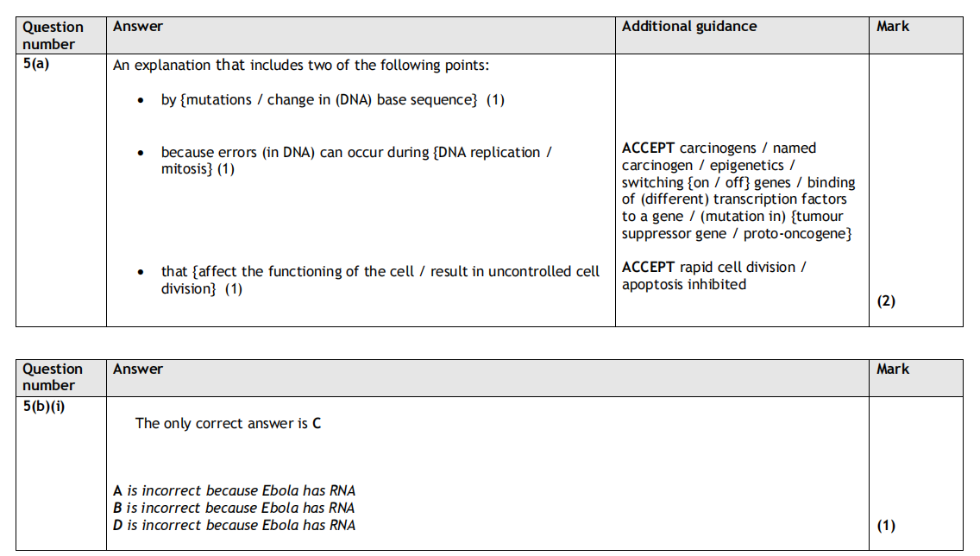Click the (2) mark value
Screen dimensions: 980x556
[886, 301]
